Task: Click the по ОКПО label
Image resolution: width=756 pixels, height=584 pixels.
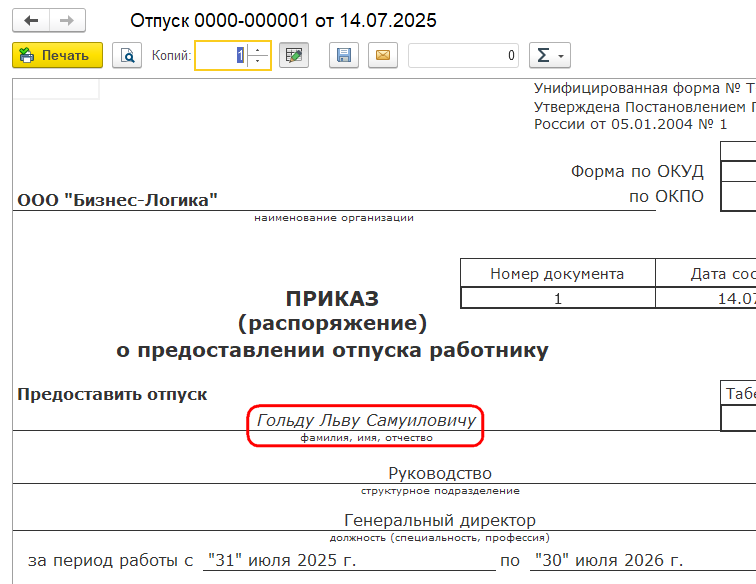Action: (666, 196)
